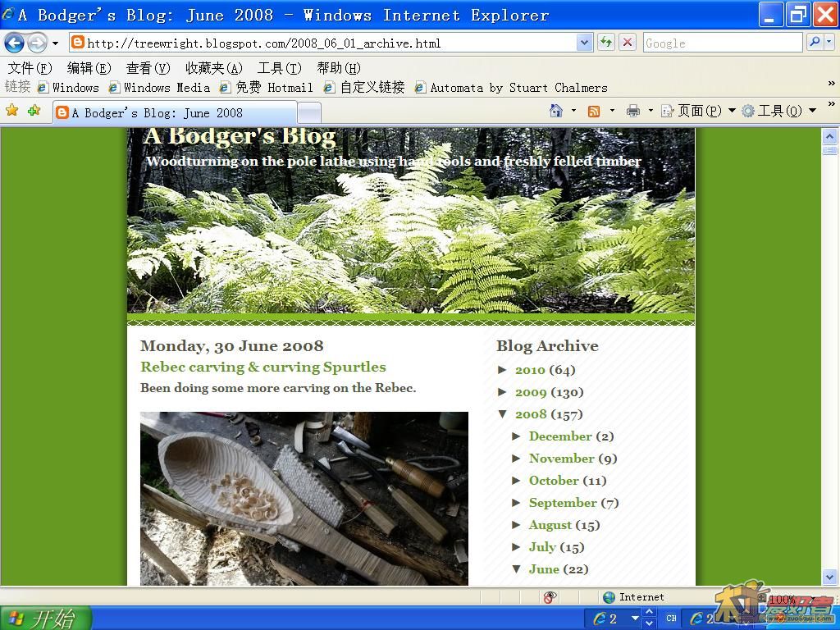Open the 收藏夹(A) menu
This screenshot has height=630, width=840.
pyautogui.click(x=213, y=68)
